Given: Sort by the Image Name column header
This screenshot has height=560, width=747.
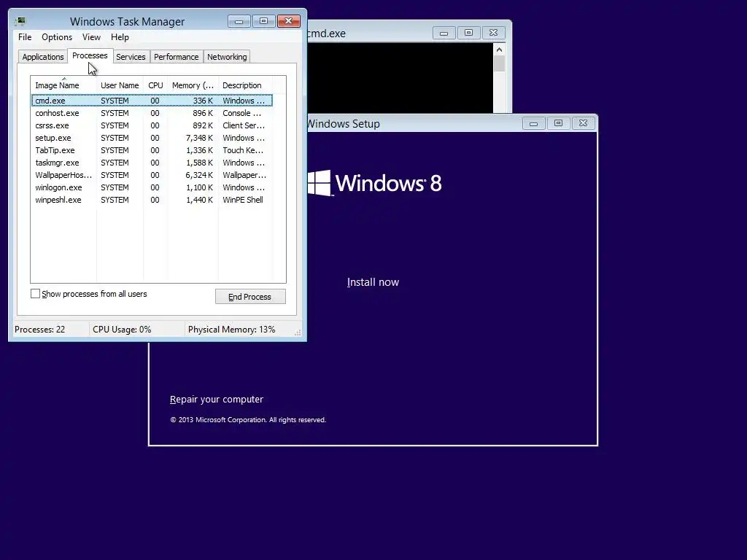Looking at the screenshot, I should (64, 85).
